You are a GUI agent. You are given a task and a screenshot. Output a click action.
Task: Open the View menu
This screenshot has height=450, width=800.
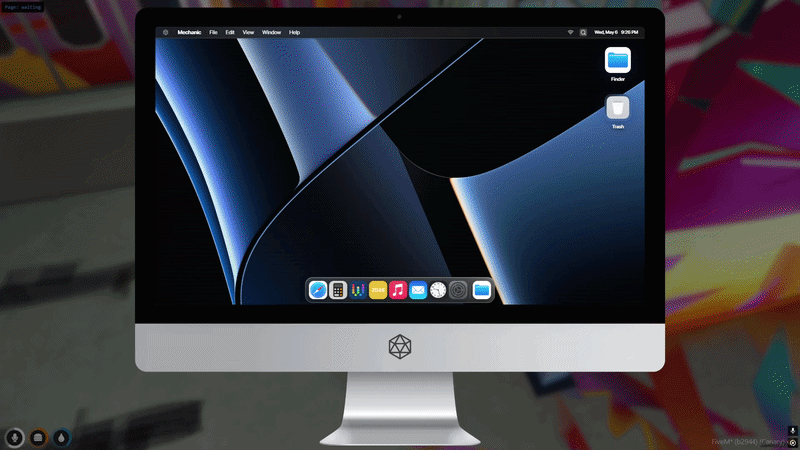click(x=248, y=32)
